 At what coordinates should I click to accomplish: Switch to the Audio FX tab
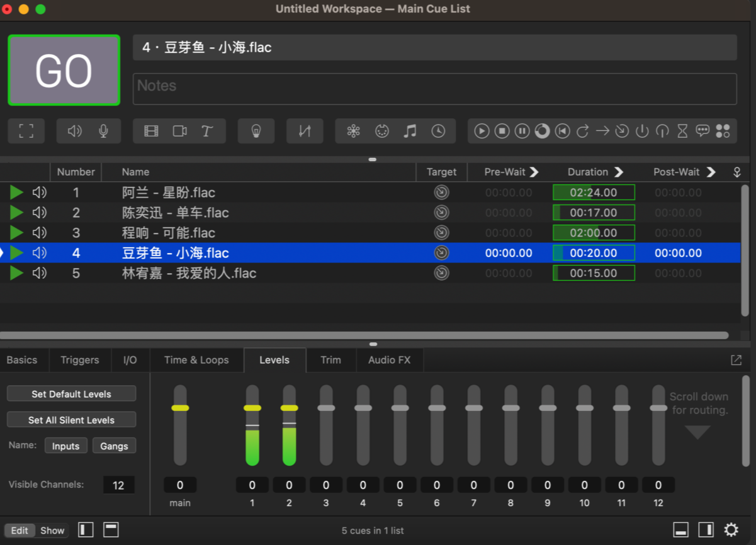(389, 360)
